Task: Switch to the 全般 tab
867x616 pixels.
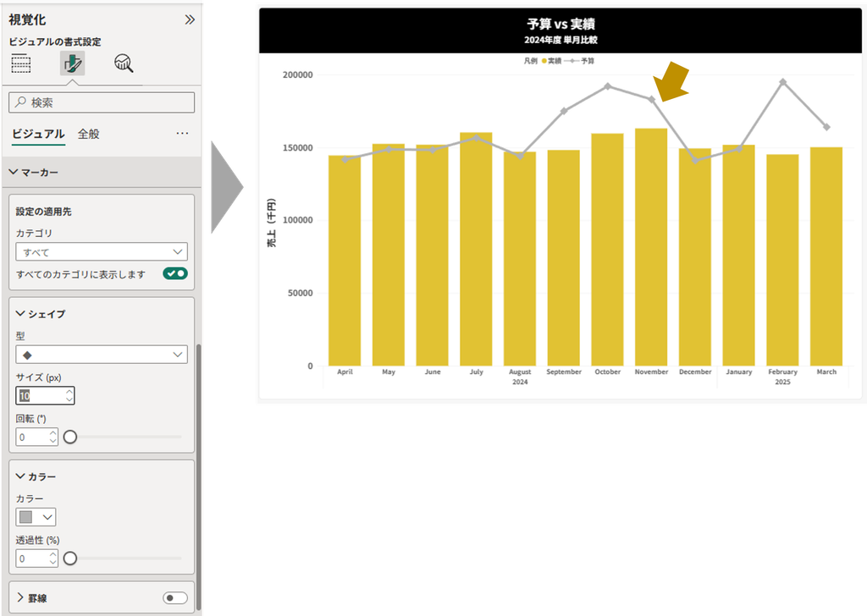Action: pos(88,134)
